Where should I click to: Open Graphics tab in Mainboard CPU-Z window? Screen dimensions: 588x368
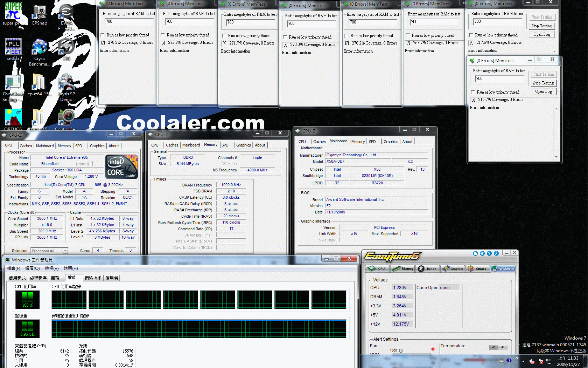click(x=391, y=142)
